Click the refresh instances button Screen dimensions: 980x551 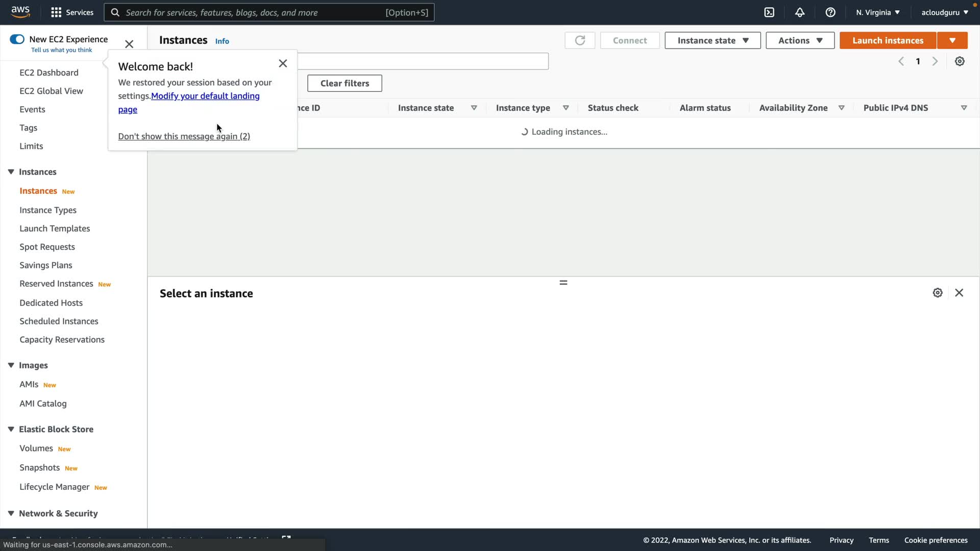[x=580, y=40]
